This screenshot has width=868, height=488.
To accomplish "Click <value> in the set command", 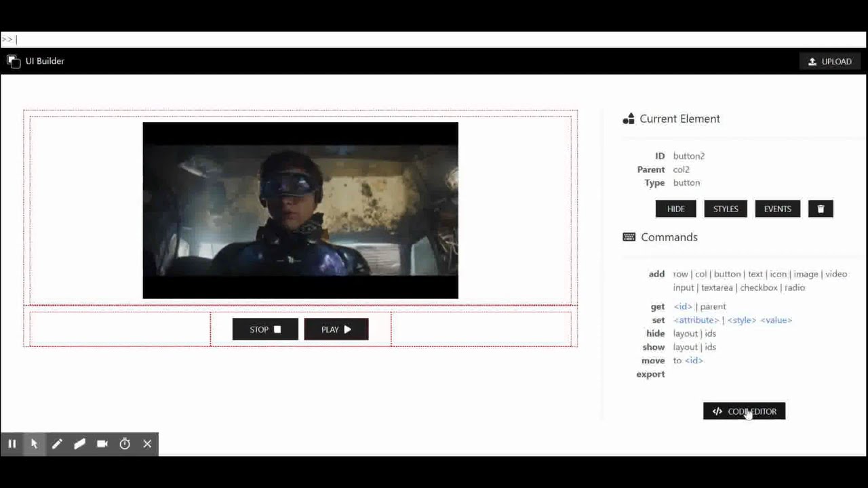I will [x=776, y=320].
